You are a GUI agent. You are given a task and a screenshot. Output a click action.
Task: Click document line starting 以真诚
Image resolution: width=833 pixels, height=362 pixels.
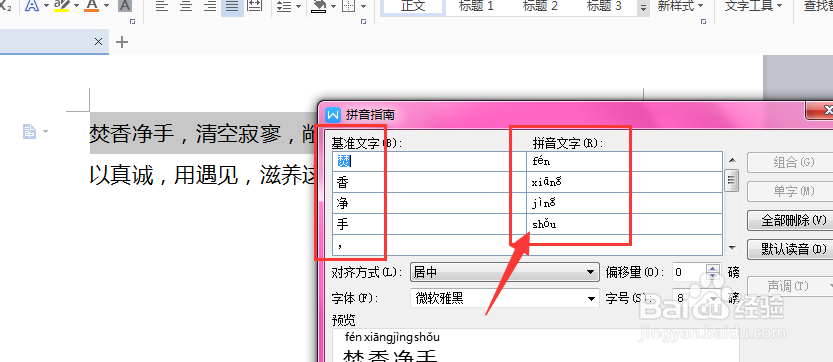pos(202,174)
